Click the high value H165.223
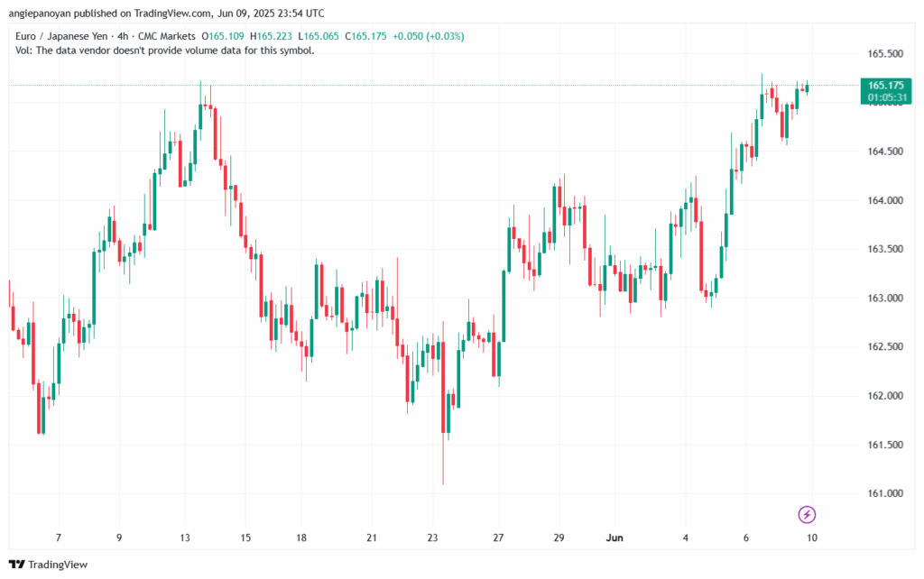This screenshot has height=579, width=924. coord(271,36)
